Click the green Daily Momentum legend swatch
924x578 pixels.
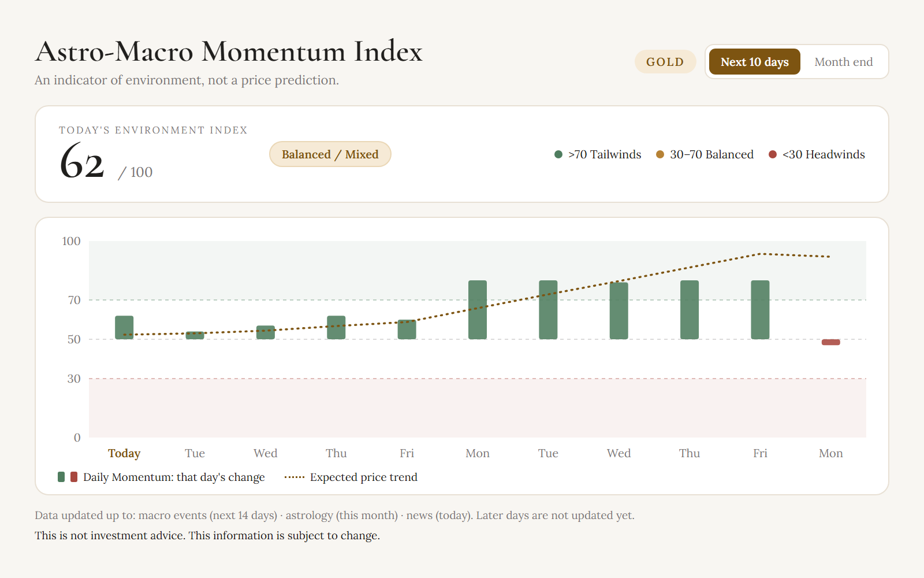coord(61,477)
